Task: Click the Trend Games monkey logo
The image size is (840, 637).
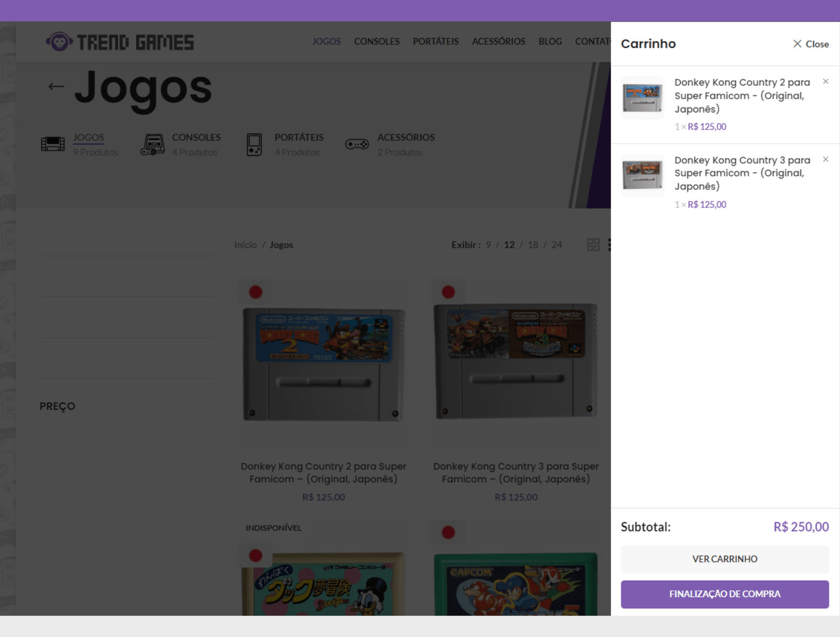Action: click(59, 40)
